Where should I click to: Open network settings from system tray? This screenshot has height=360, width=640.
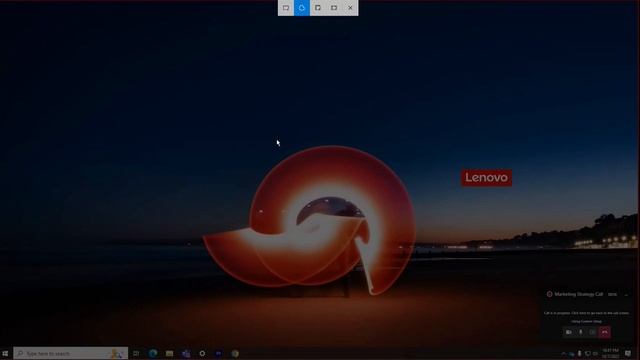[x=587, y=353]
